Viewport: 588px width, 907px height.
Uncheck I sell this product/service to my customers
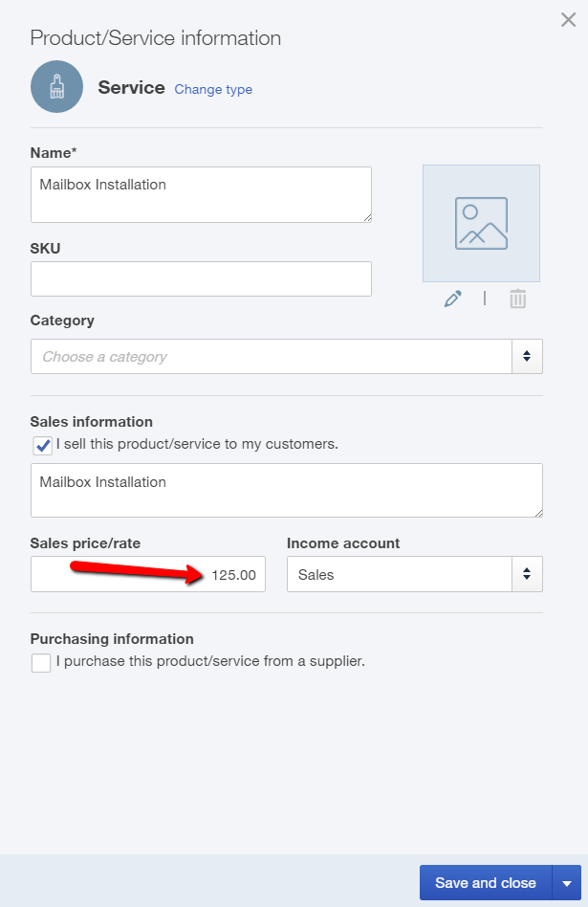pos(40,444)
